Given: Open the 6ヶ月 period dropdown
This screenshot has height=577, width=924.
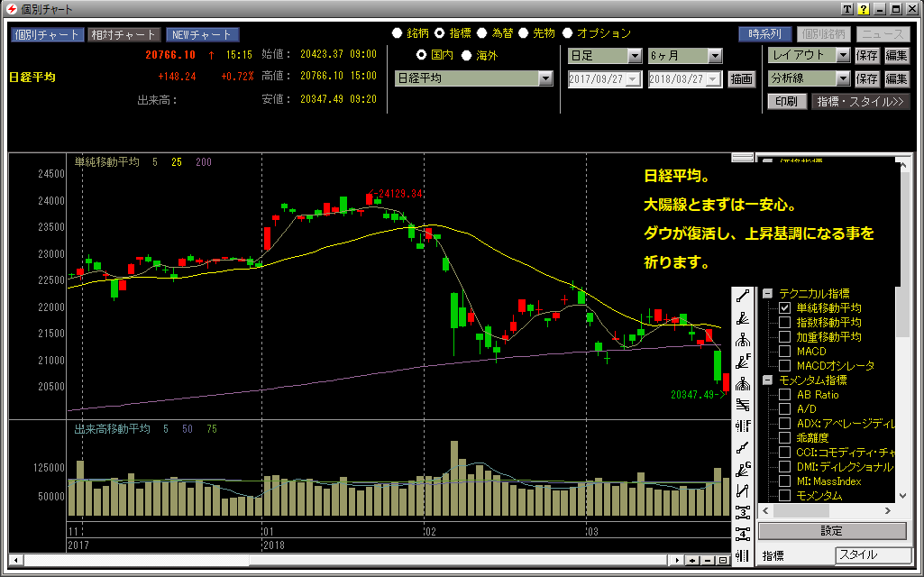Looking at the screenshot, I should pyautogui.click(x=715, y=56).
